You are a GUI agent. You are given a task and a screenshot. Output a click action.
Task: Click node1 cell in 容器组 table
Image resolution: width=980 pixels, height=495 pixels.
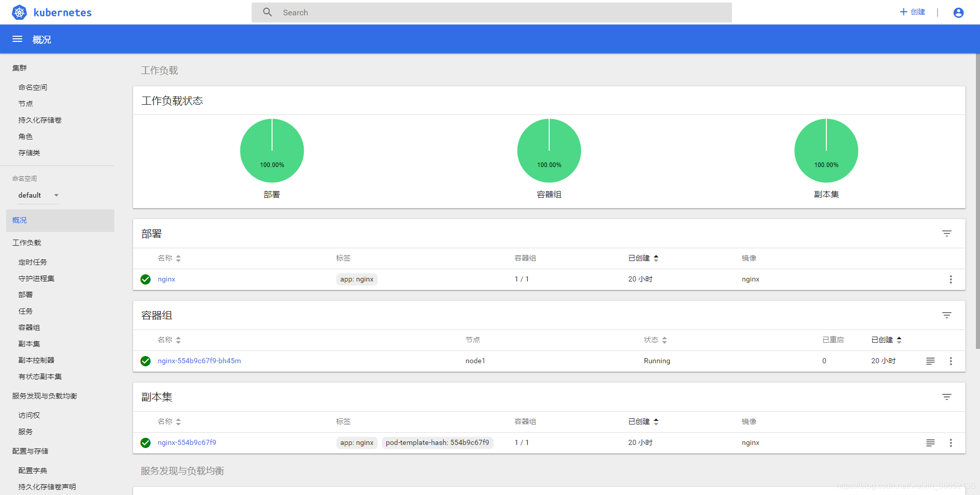coord(475,361)
